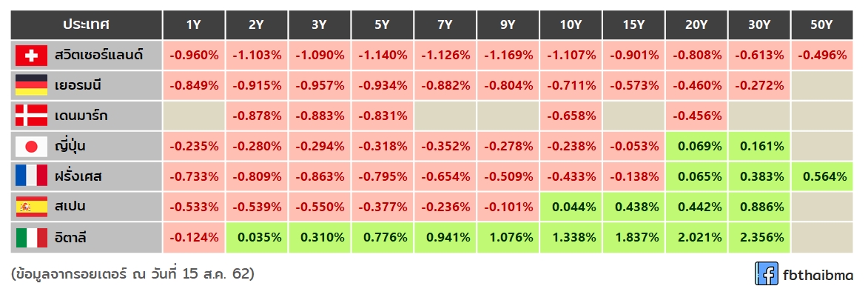Click the France flag icon

point(32,176)
